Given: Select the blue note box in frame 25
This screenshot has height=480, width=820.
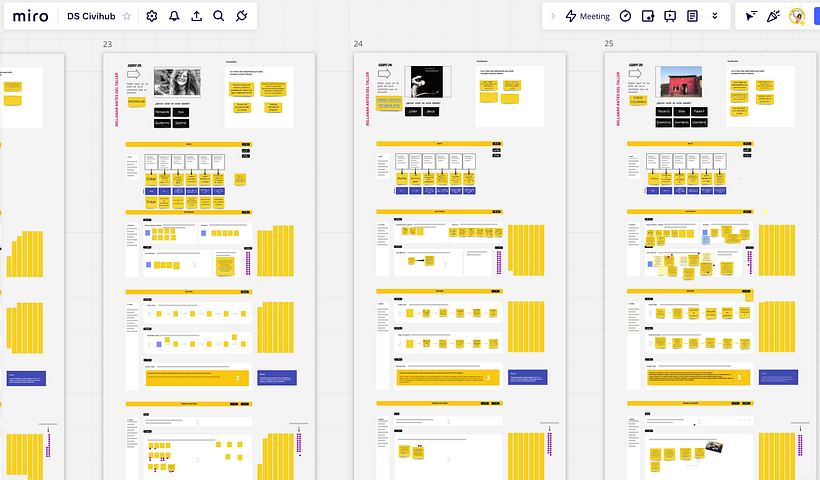Looking at the screenshot, I should pos(778,377).
